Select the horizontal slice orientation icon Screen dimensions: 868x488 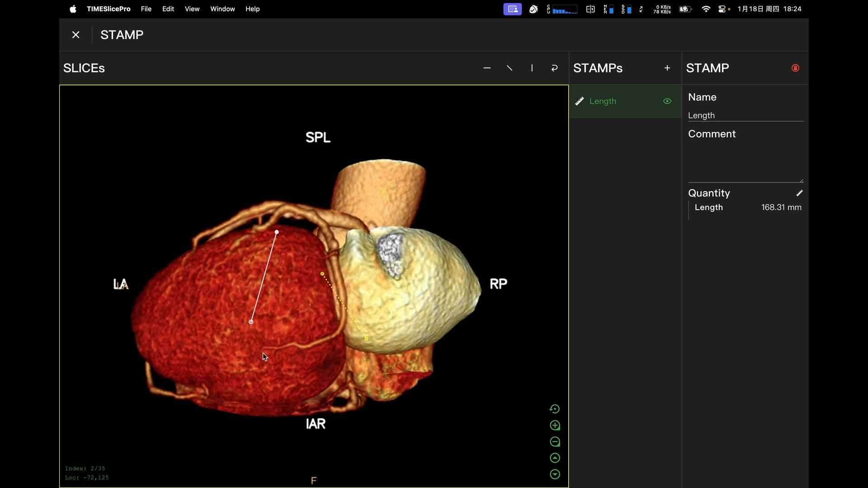(x=487, y=68)
